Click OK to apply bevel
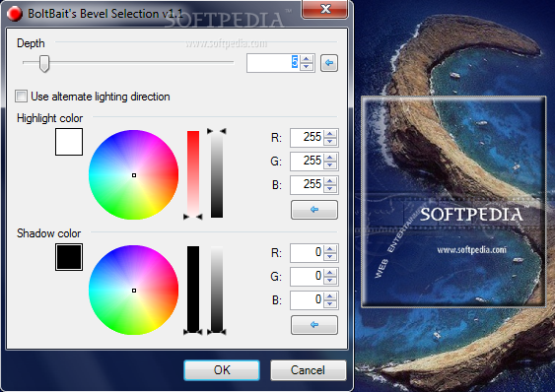Image resolution: width=555 pixels, height=392 pixels. pos(222,370)
